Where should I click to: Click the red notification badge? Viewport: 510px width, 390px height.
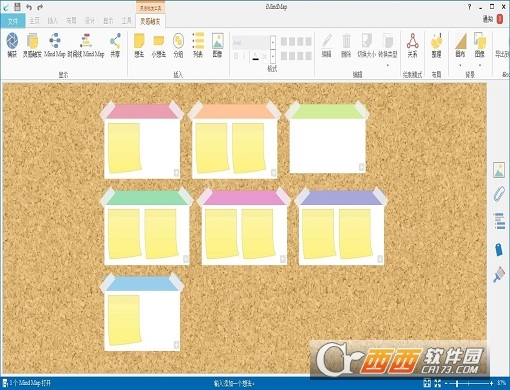coord(500,19)
